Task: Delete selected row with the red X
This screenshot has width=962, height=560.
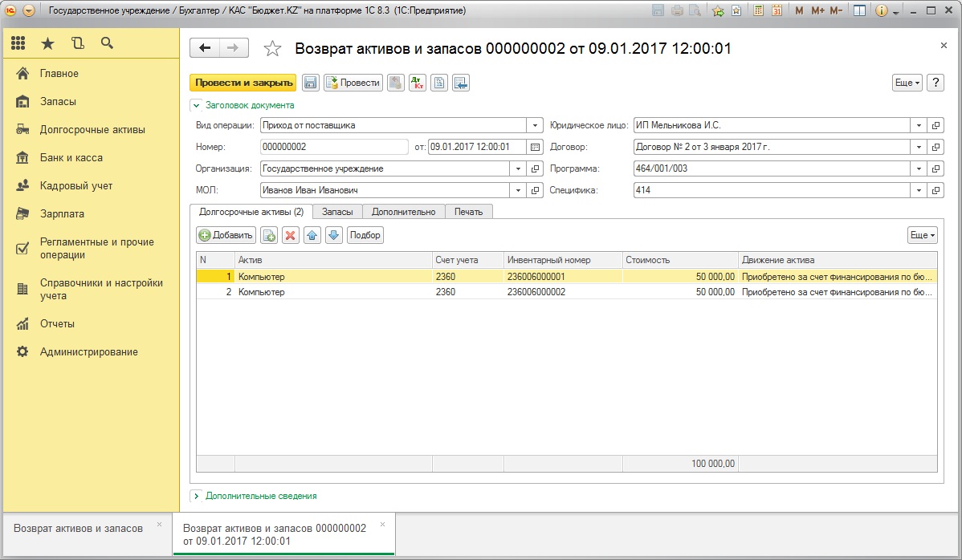Action: point(291,235)
